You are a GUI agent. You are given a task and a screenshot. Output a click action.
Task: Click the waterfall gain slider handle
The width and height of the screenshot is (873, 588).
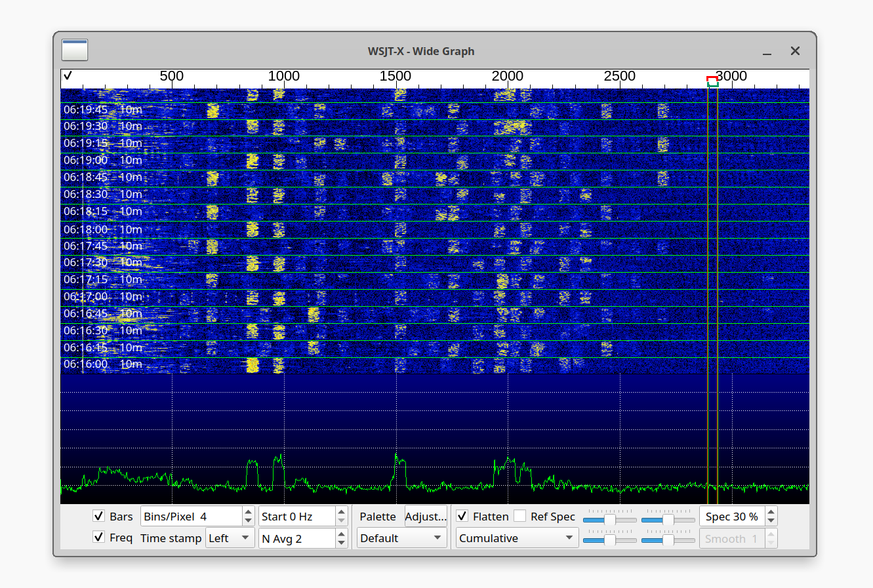[609, 520]
